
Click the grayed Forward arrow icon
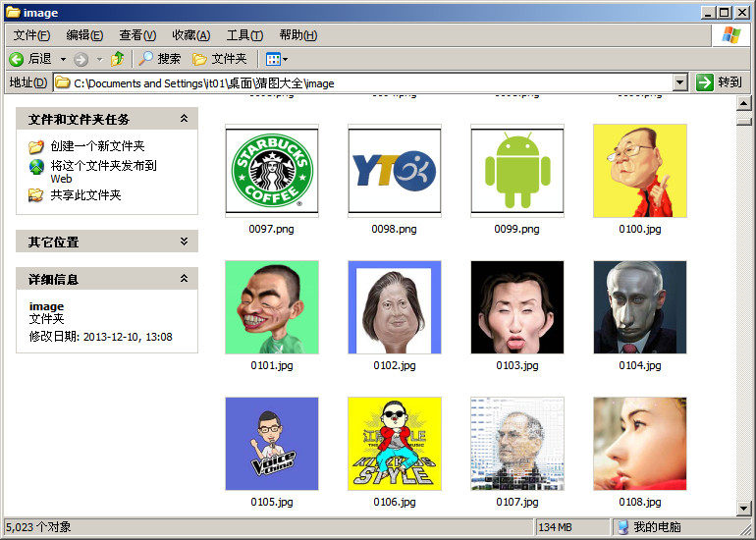point(81,59)
